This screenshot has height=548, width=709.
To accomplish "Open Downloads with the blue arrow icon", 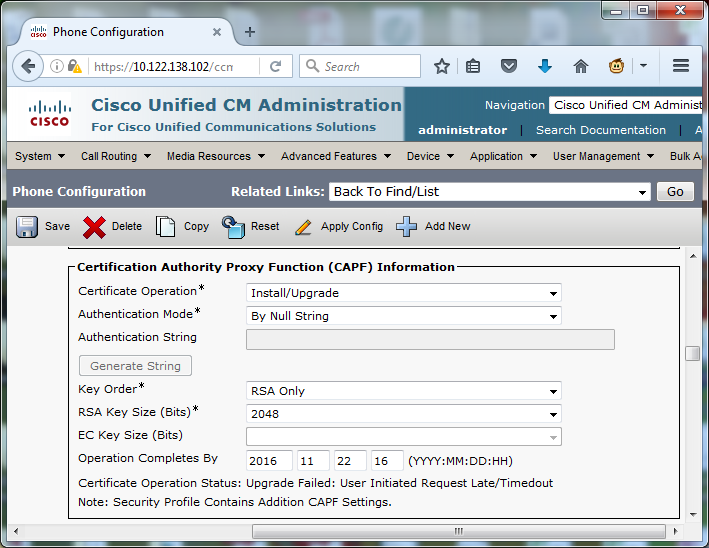I will tap(545, 66).
